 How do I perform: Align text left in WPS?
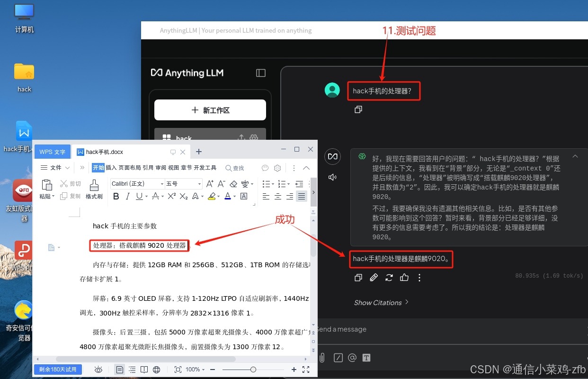(266, 196)
